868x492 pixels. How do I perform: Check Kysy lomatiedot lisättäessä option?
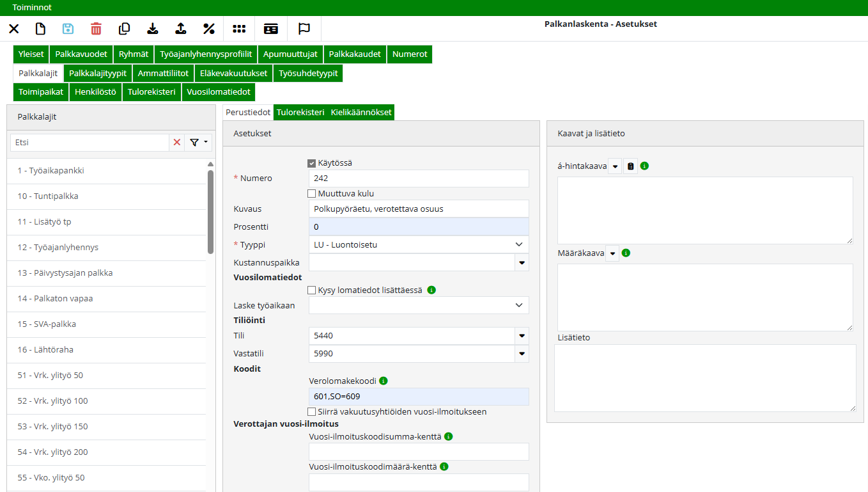click(x=312, y=290)
